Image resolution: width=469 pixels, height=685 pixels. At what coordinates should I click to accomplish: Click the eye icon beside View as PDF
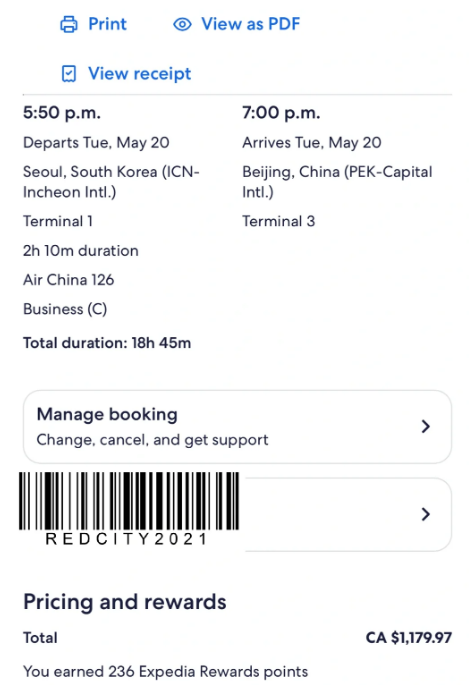182,24
